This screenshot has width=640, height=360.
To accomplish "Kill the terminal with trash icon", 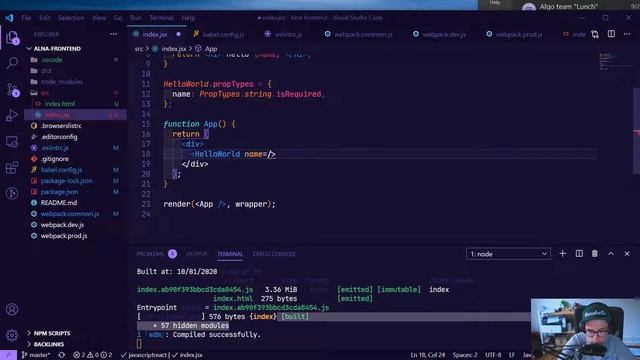I will pyautogui.click(x=595, y=253).
